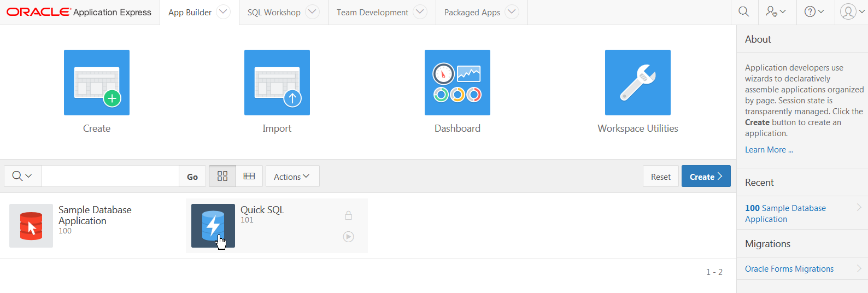Click the Reset button
Viewport: 868px width, 293px height.
(x=661, y=177)
